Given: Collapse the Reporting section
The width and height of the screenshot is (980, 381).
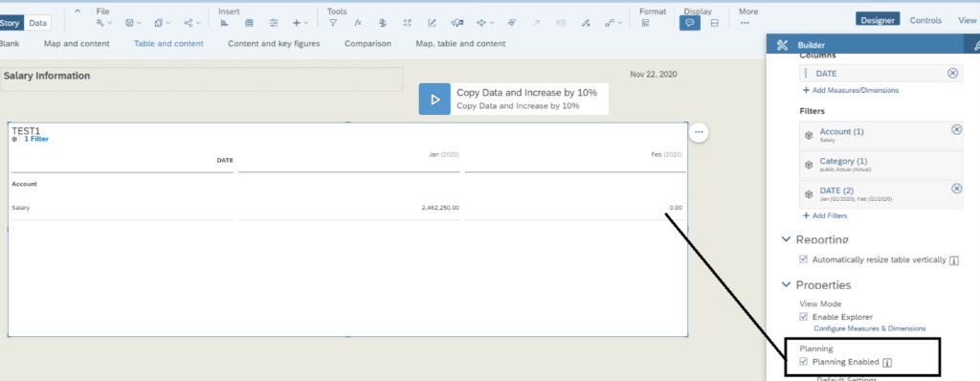Looking at the screenshot, I should (x=787, y=239).
